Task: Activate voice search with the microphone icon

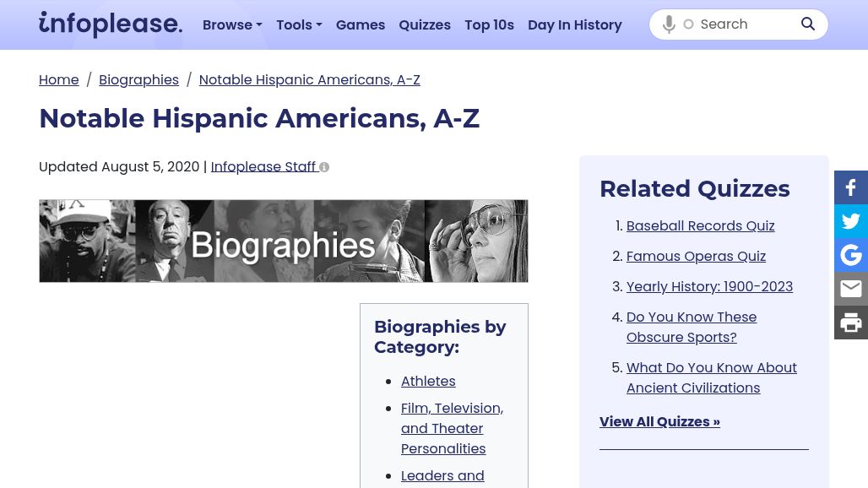Action: 669,24
